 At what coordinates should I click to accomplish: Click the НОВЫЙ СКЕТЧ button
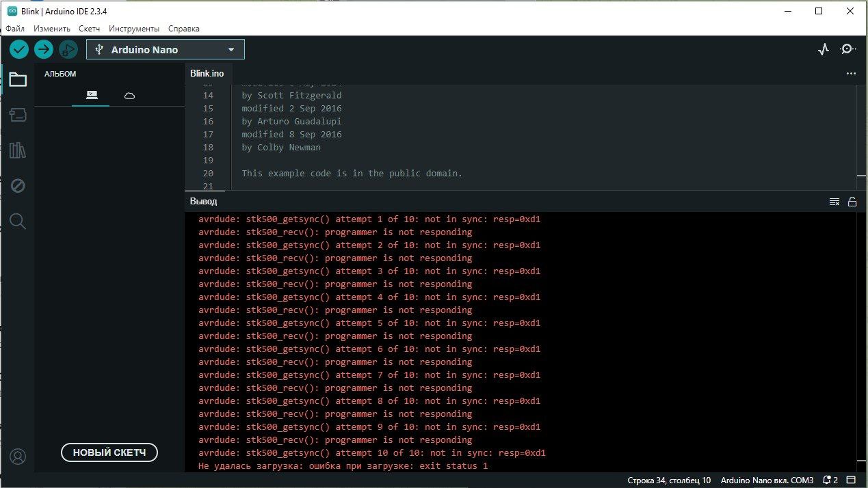click(109, 452)
